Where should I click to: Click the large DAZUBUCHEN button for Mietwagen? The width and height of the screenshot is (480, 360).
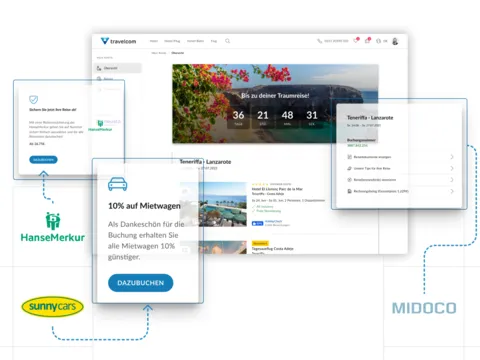coord(141,283)
